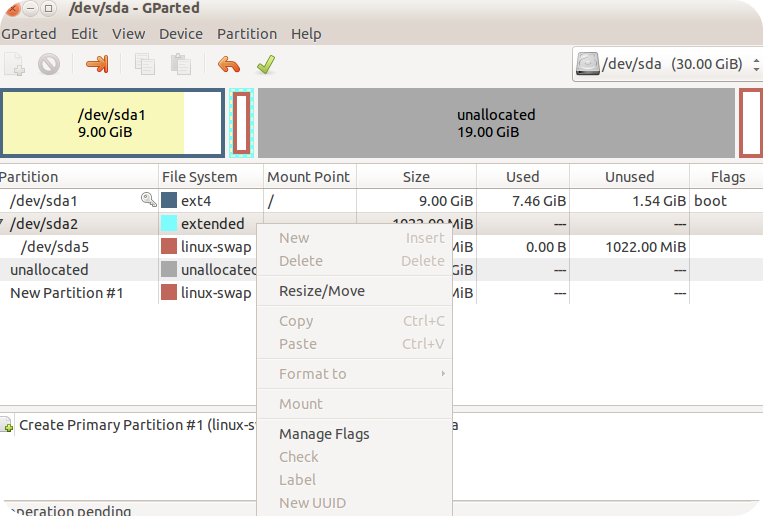Choose Resize/Move from the context menu
The height and width of the screenshot is (516, 763).
(354, 291)
